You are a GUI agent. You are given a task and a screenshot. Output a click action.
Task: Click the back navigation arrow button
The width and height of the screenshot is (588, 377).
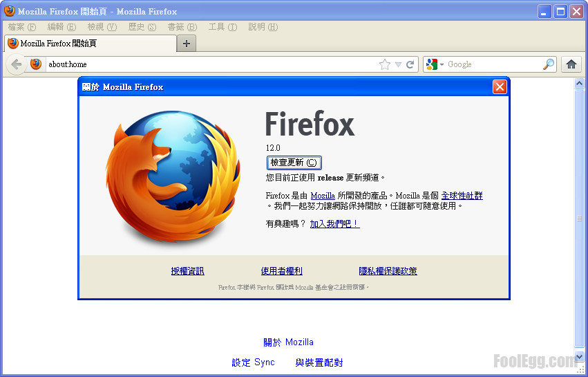[17, 64]
